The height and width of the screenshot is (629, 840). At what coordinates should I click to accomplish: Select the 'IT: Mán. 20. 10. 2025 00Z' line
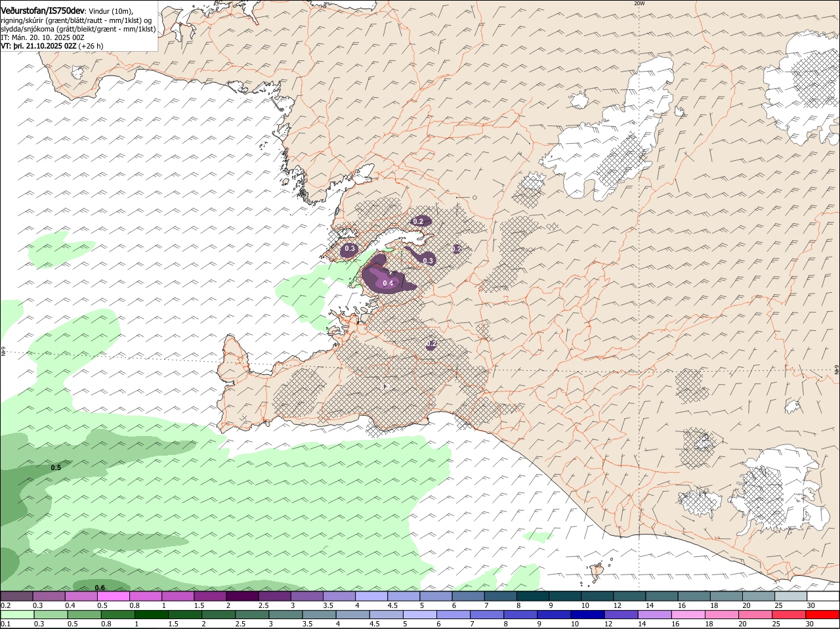[x=43, y=37]
